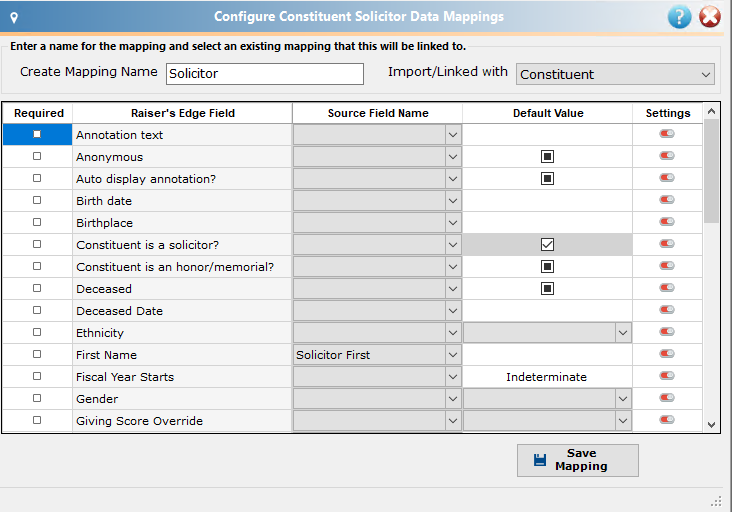
Task: Toggle the settings switch for First Name row
Action: [x=667, y=354]
